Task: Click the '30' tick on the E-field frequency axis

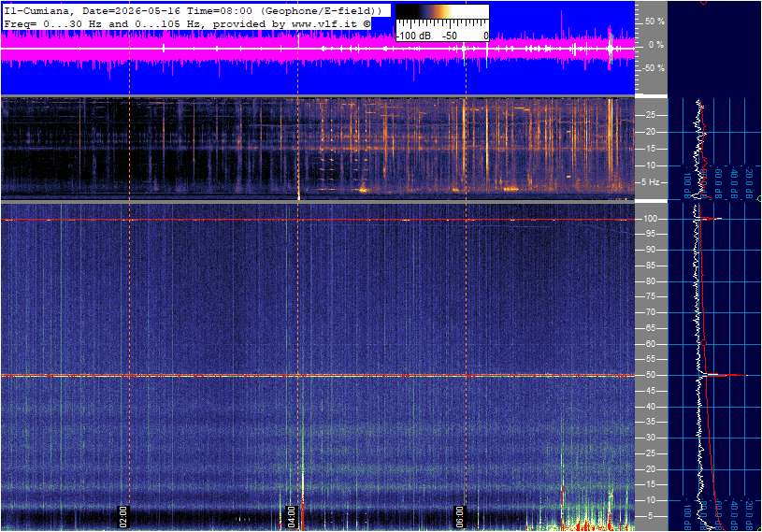Action: pos(650,438)
